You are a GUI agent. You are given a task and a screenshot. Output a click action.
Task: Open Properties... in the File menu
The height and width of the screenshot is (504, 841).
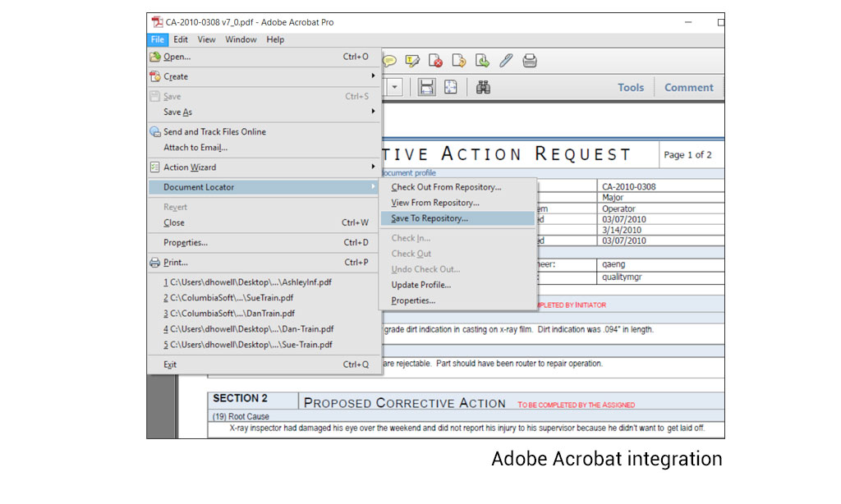pos(264,242)
